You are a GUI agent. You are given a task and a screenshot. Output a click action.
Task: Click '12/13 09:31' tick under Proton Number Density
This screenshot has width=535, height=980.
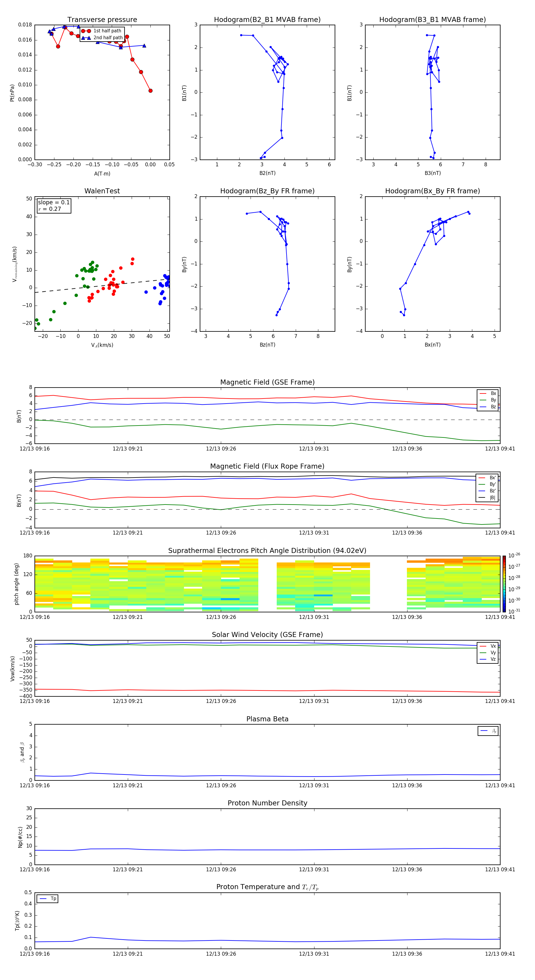tap(314, 869)
